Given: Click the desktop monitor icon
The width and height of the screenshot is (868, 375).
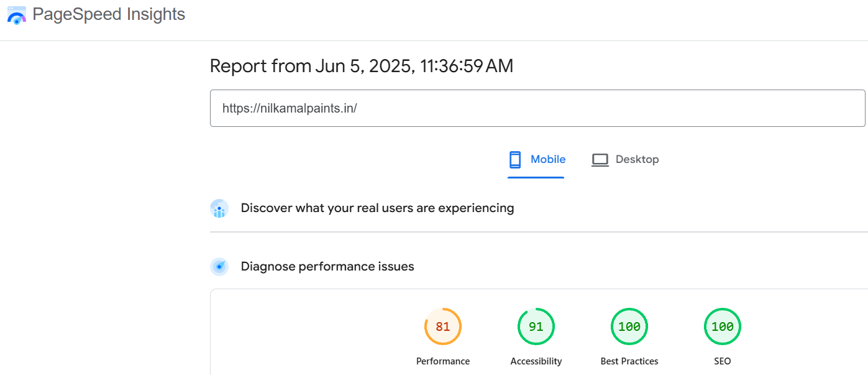Looking at the screenshot, I should click(600, 160).
